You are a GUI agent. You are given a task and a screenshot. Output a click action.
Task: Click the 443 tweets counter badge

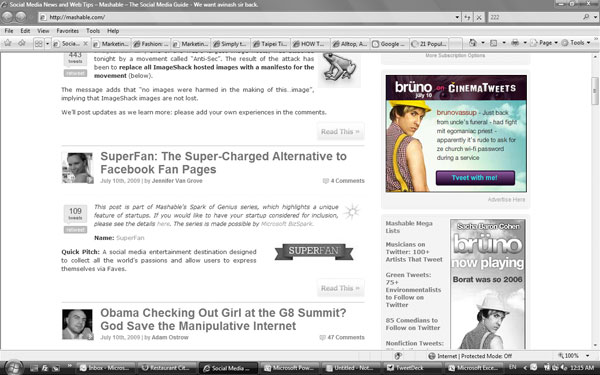tap(75, 59)
